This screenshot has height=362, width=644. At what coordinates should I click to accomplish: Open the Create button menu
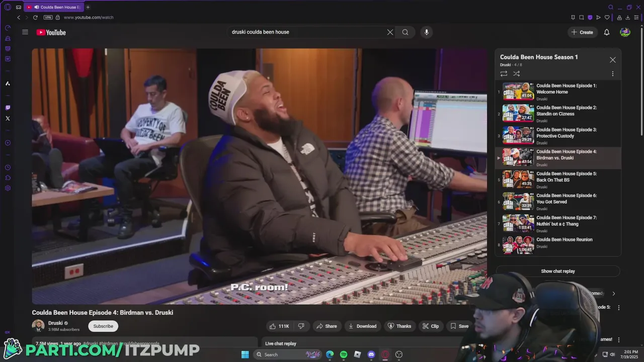pos(582,32)
